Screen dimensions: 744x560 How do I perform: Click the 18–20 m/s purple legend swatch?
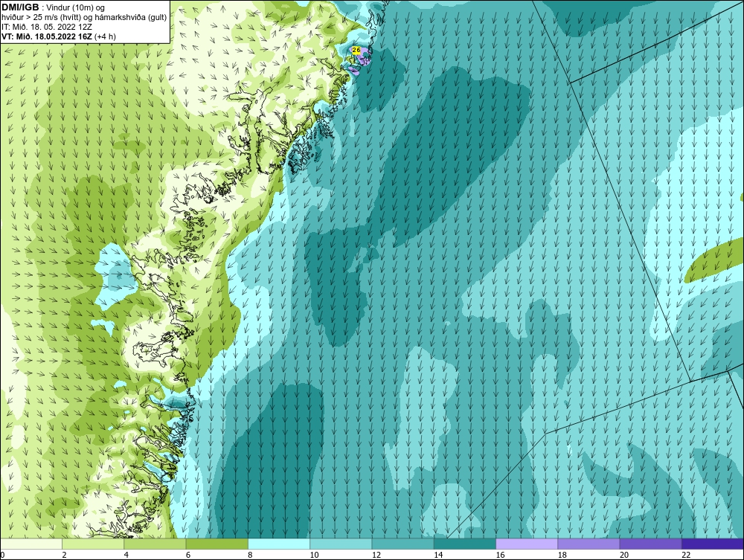[x=589, y=544]
